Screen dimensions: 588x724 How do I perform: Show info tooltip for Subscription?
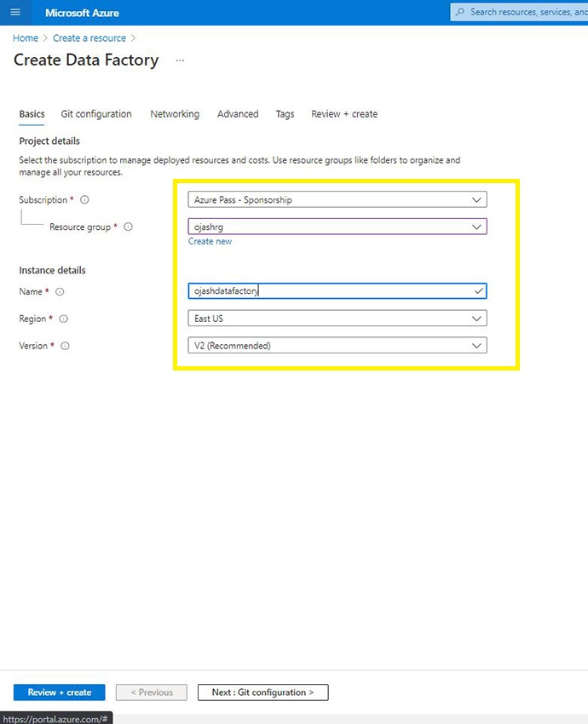point(85,200)
